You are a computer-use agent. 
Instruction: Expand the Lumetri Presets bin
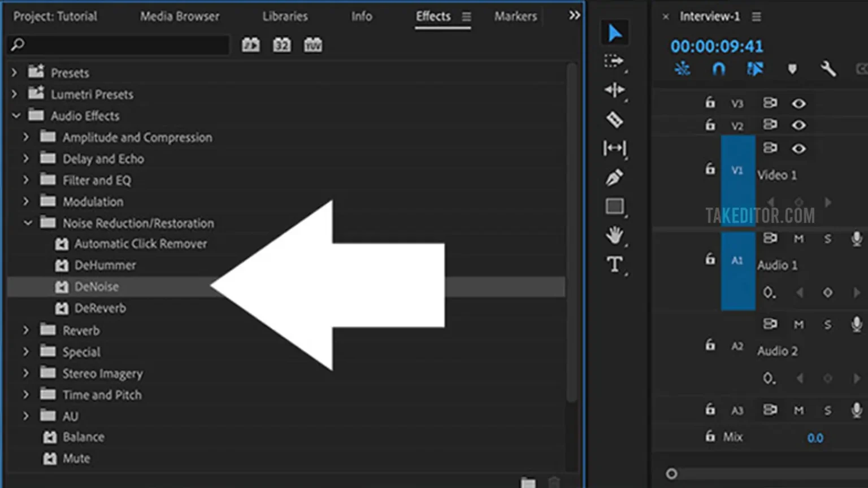tap(15, 94)
